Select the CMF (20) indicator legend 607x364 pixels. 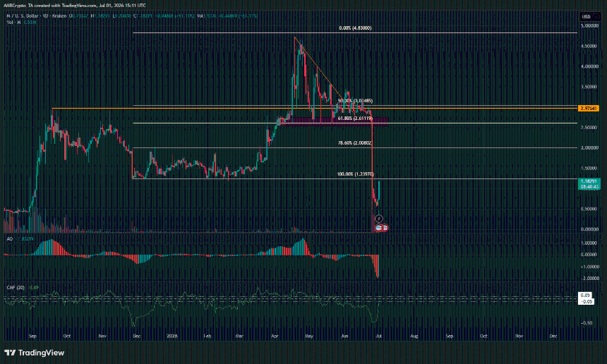pos(16,287)
